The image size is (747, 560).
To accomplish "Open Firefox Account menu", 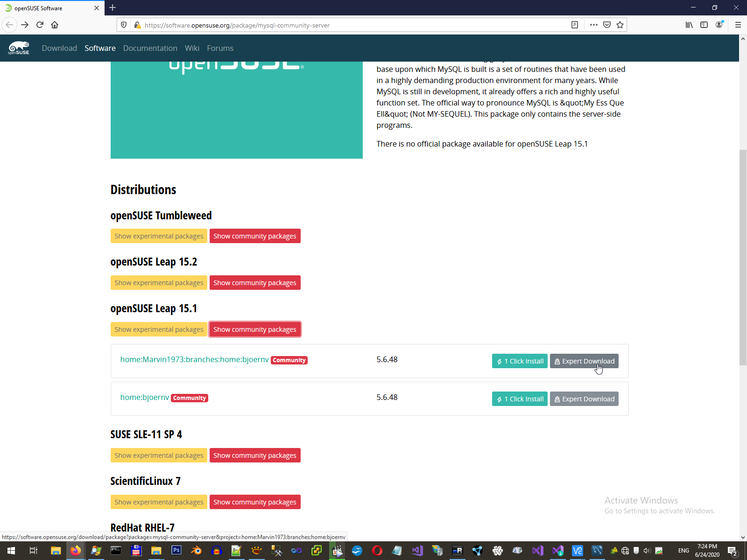I will coord(719,25).
